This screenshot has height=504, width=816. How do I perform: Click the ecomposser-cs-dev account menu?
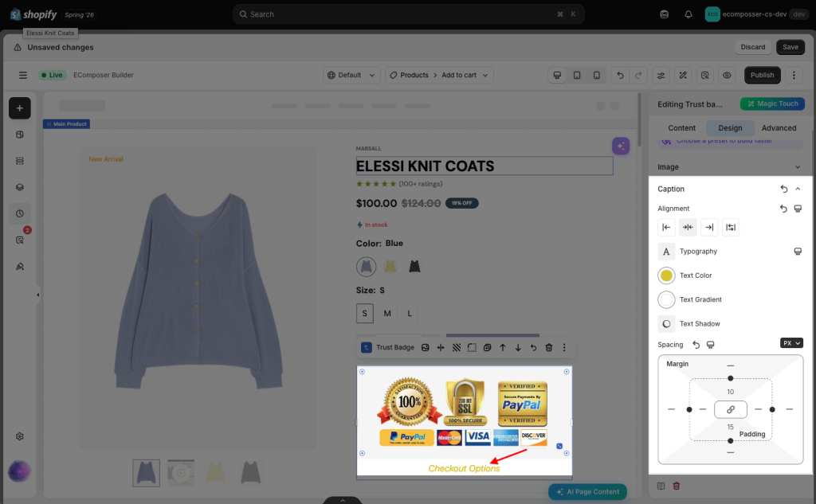(x=755, y=14)
